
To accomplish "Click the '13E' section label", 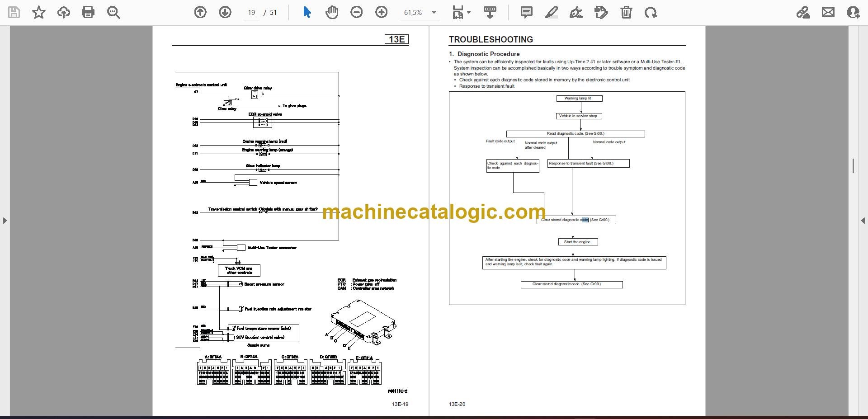I will click(x=397, y=39).
